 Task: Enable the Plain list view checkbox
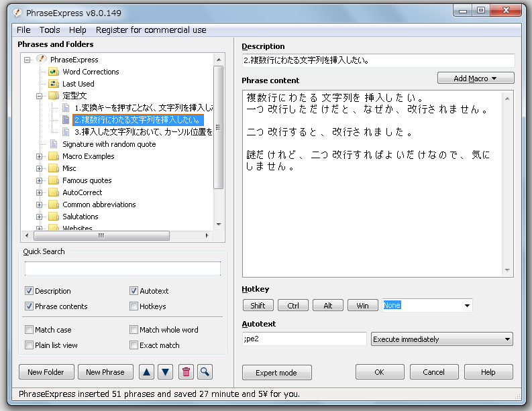(x=29, y=345)
